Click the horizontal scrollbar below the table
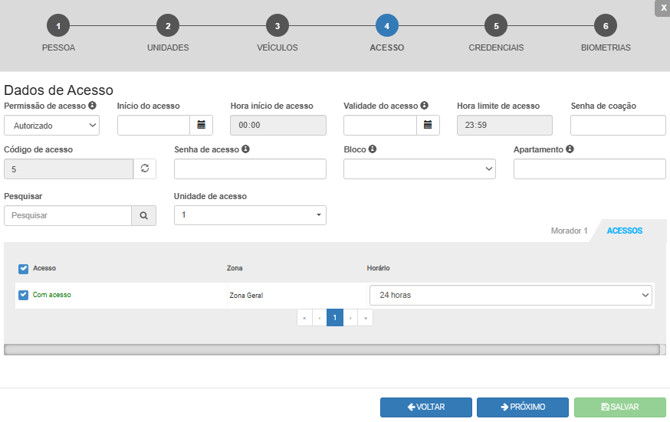The width and height of the screenshot is (670, 422). tap(331, 350)
